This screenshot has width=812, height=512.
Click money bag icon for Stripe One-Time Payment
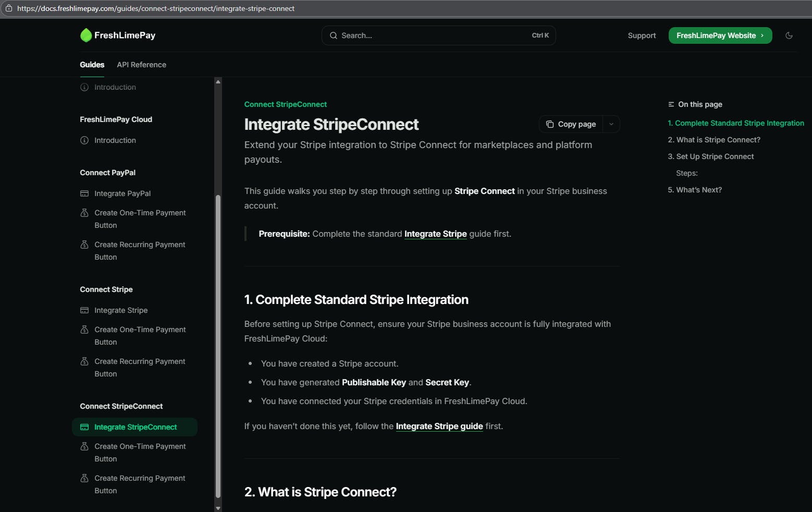pos(84,330)
